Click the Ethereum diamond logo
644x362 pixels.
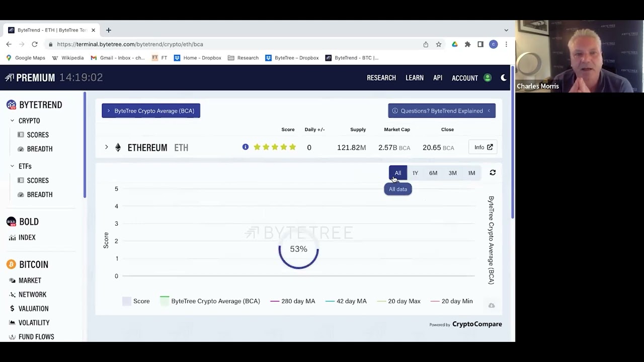pos(118,147)
